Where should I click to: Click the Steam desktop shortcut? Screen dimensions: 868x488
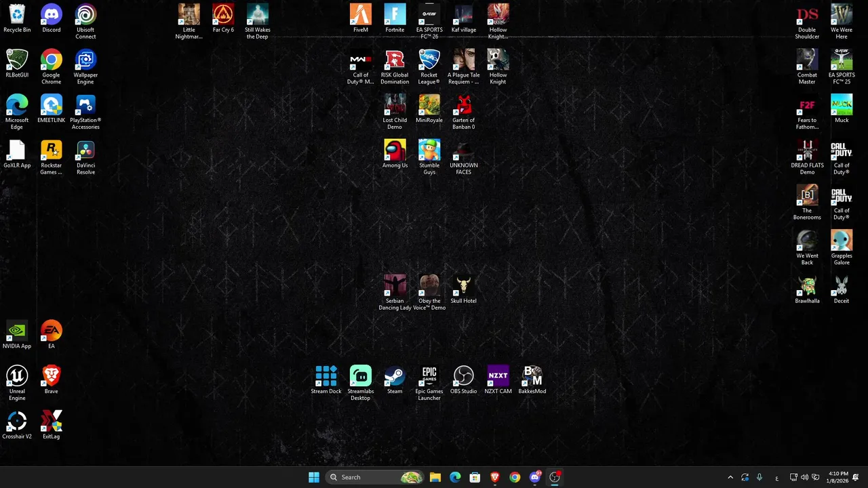(395, 380)
